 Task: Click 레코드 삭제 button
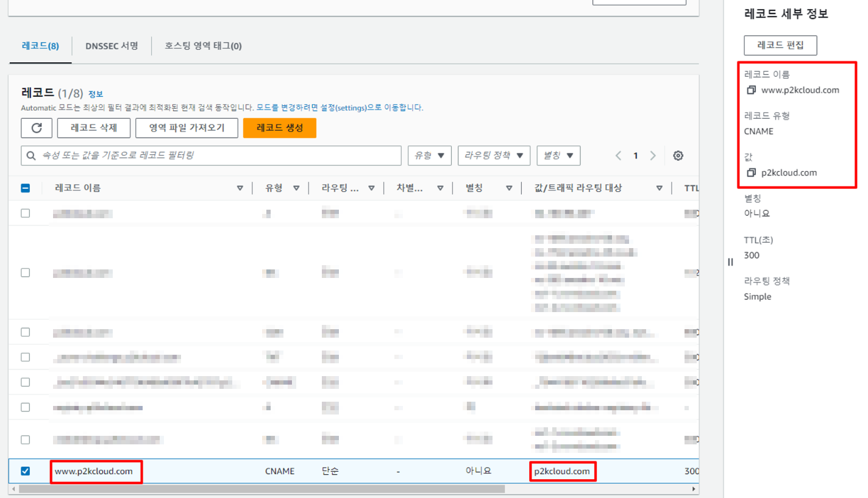pos(93,128)
